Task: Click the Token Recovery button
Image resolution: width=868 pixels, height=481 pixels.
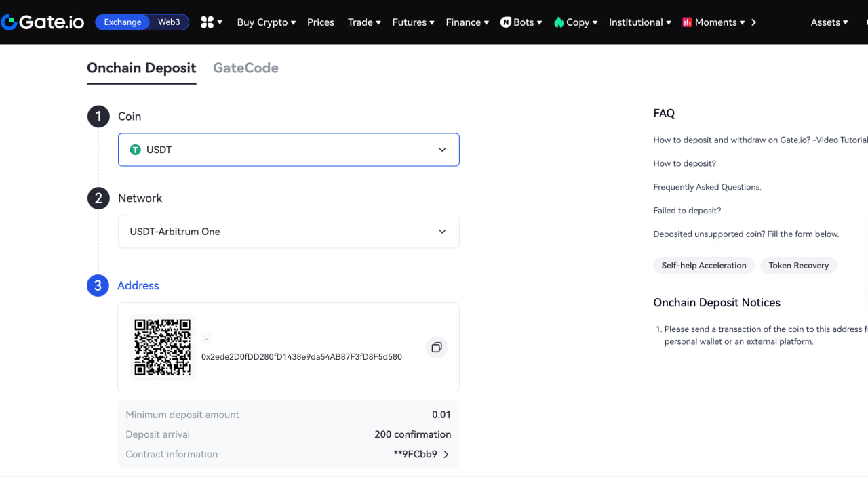Action: 798,266
